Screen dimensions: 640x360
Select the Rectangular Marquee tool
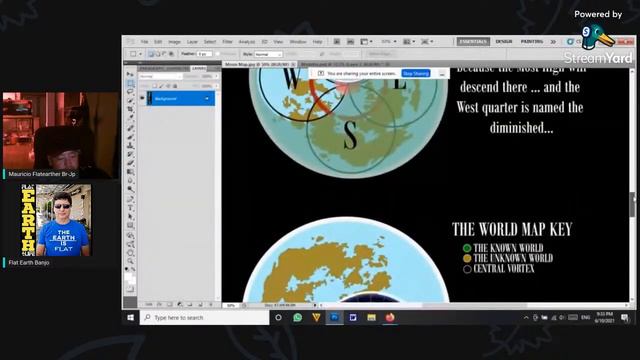tap(130, 83)
